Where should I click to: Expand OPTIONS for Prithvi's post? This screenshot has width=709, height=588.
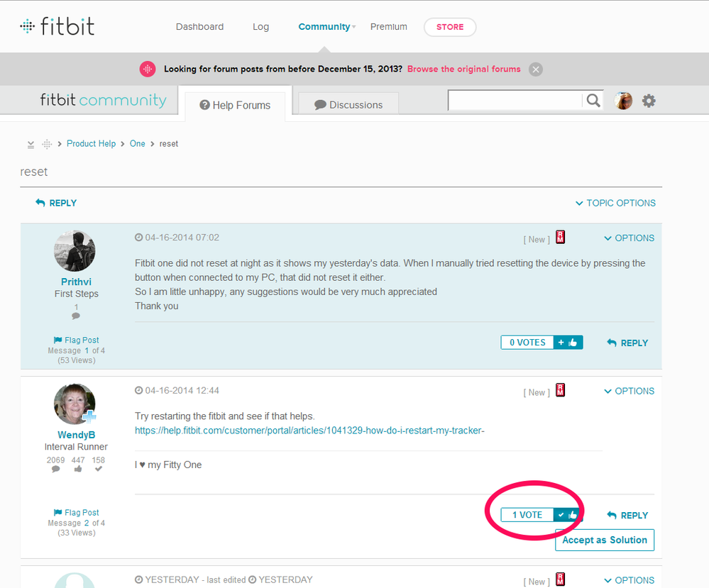(629, 238)
